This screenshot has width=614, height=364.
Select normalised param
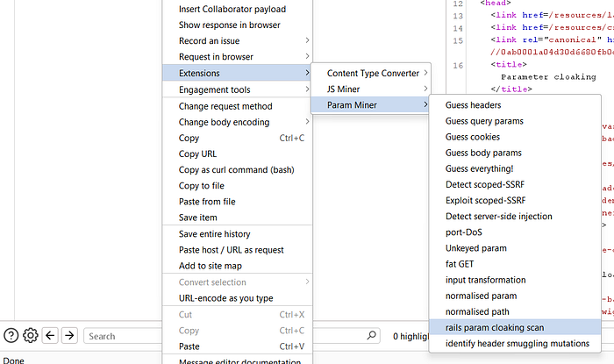click(x=515, y=296)
